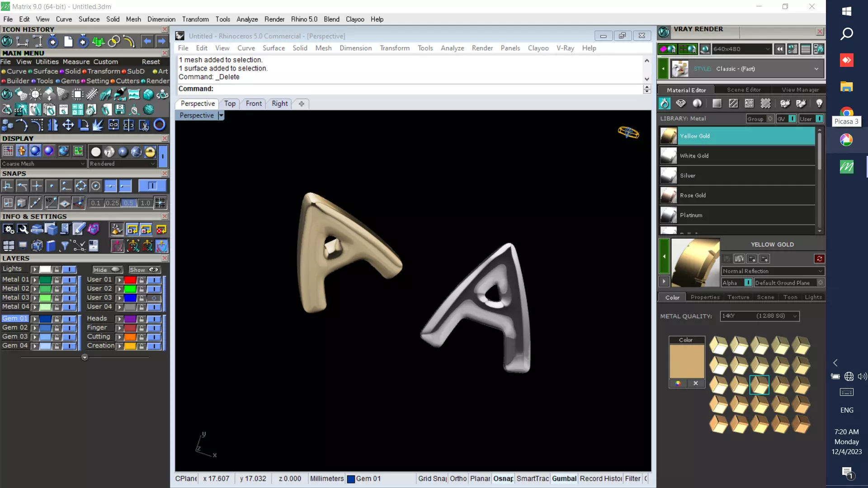Select the gold sphere display mode icon
The height and width of the screenshot is (488, 868).
150,151
